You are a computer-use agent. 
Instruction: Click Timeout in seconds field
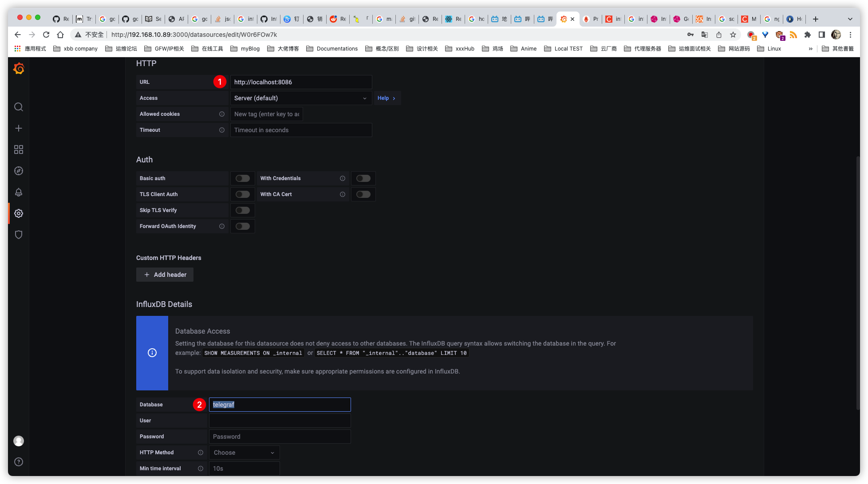point(301,130)
